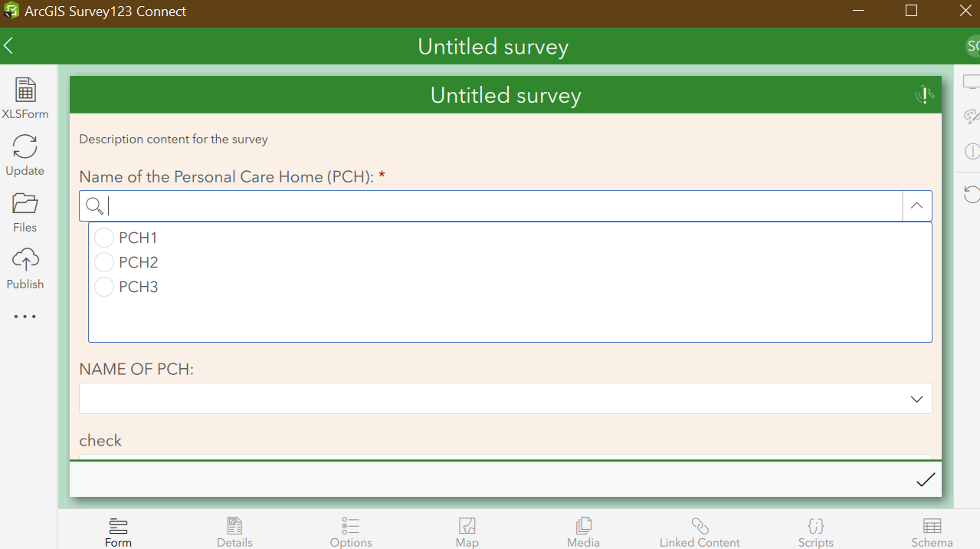Open the XLSForm spreadsheet icon
Image resolution: width=980 pixels, height=549 pixels.
tap(25, 90)
